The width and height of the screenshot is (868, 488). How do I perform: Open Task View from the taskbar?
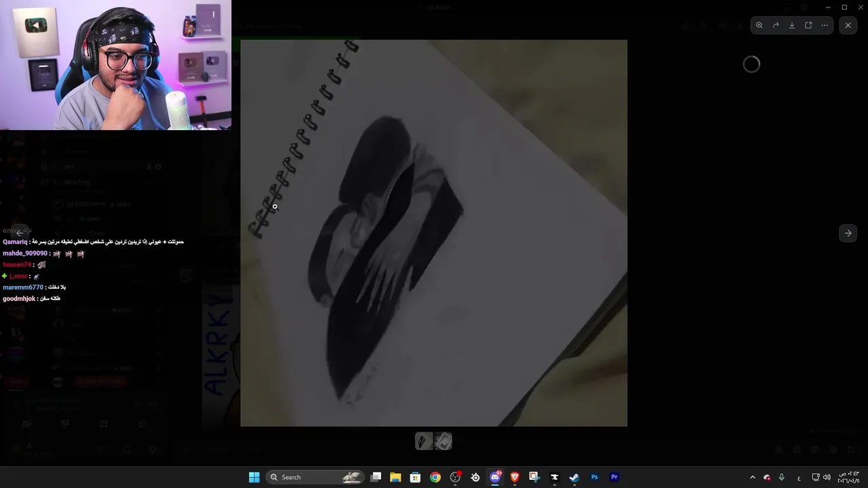point(376,477)
